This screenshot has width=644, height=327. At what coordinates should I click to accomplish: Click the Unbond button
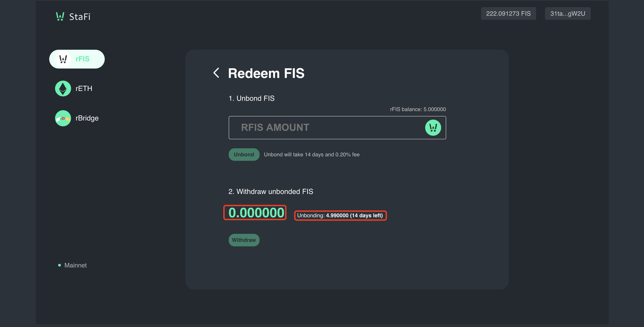(x=244, y=154)
